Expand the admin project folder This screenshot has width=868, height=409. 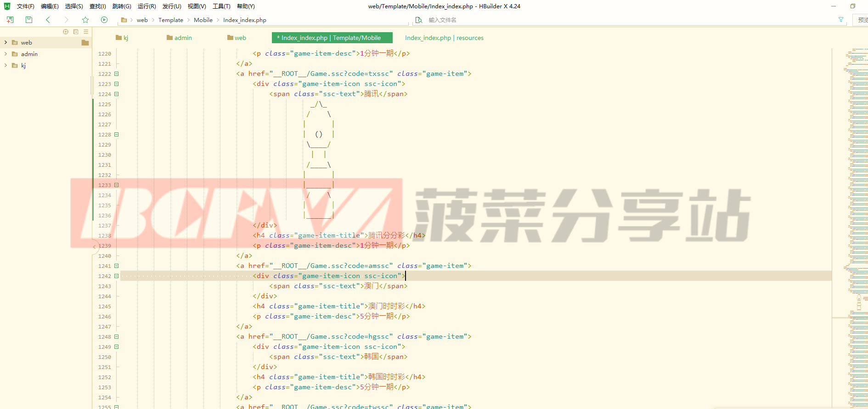click(x=6, y=54)
